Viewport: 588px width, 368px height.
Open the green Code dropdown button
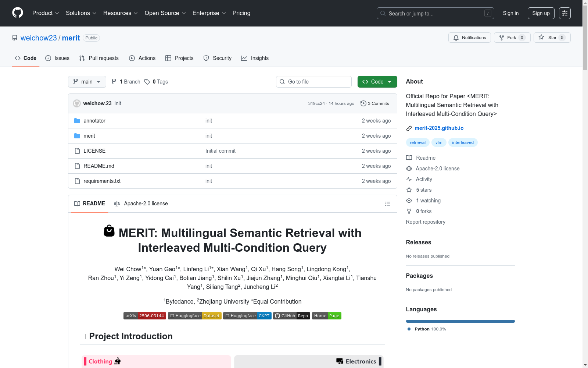(x=377, y=82)
